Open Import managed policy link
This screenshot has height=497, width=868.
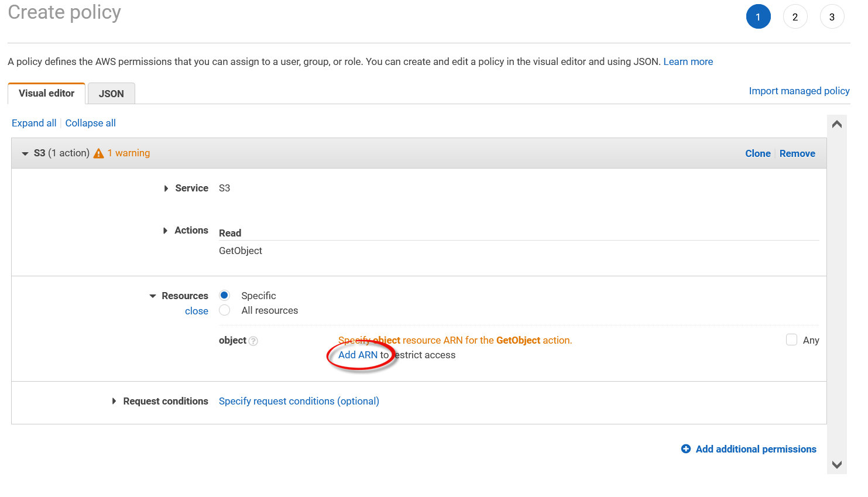[799, 91]
